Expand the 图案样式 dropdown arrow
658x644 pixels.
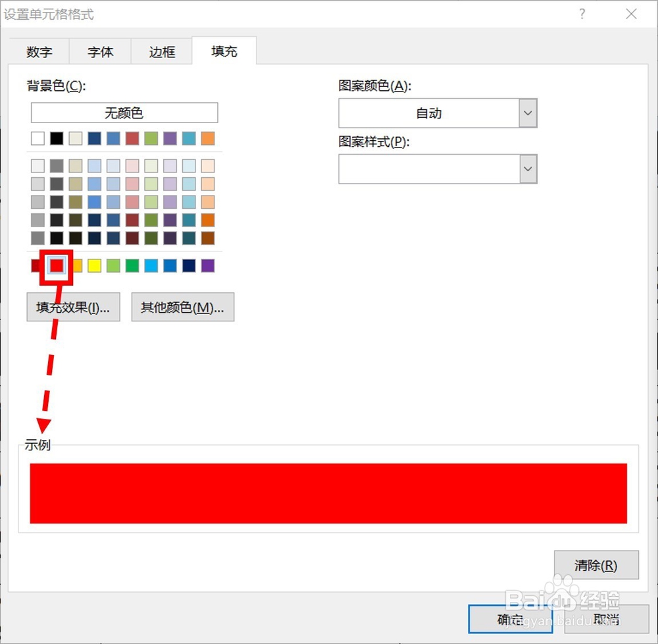click(x=528, y=169)
